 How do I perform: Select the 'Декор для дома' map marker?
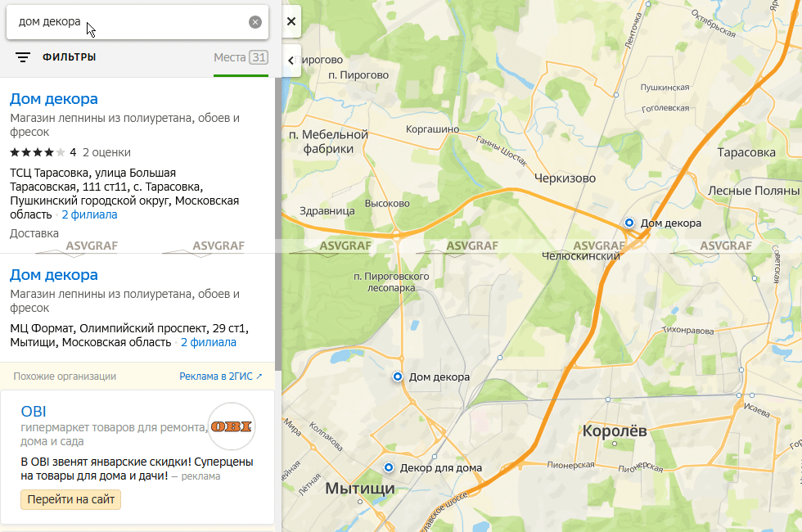[x=389, y=467]
